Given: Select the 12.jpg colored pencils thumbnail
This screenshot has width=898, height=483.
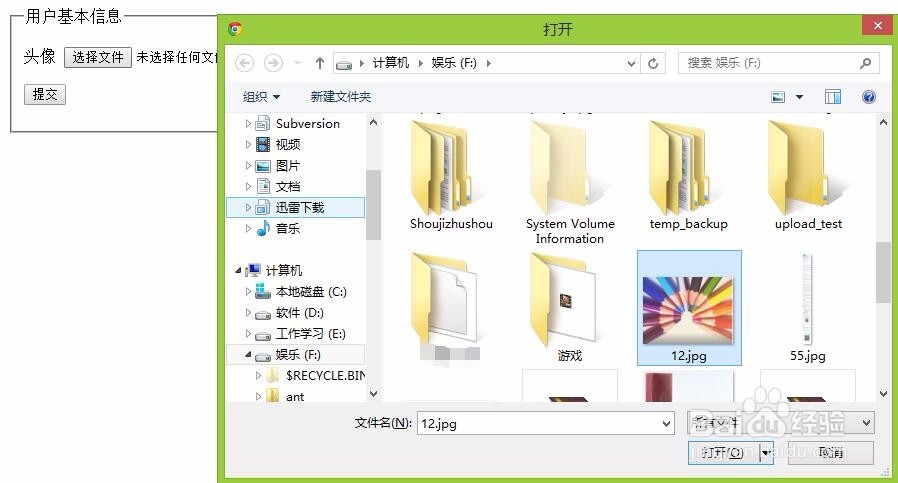Looking at the screenshot, I should point(689,308).
